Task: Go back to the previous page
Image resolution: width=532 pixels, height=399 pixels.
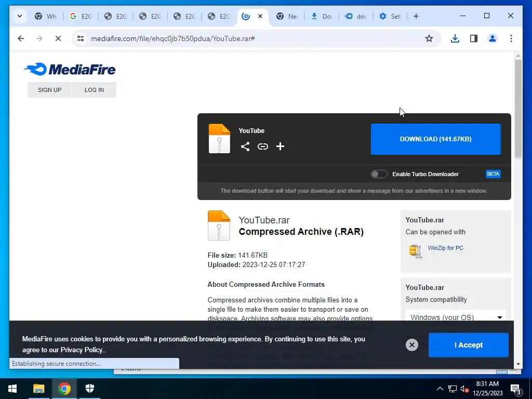Action: click(x=21, y=38)
